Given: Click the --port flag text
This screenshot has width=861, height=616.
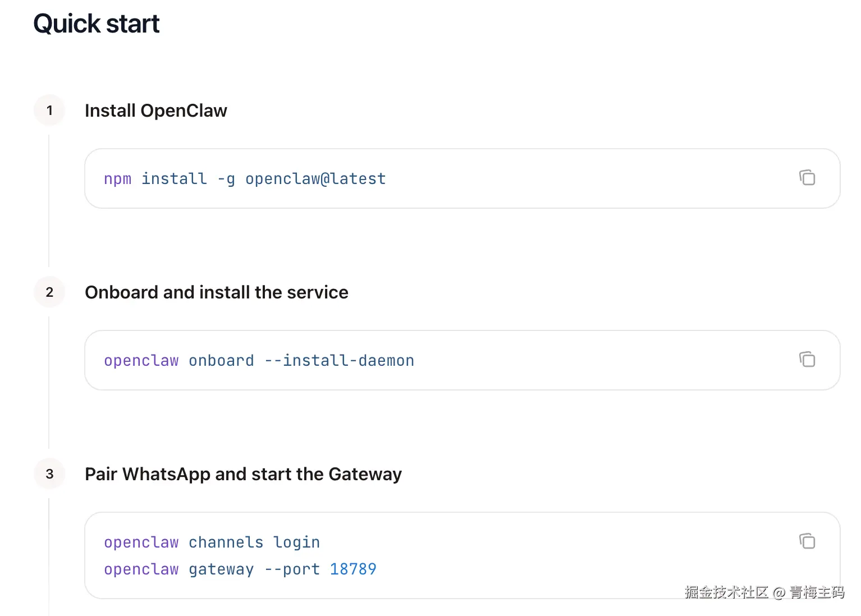Looking at the screenshot, I should pos(292,569).
